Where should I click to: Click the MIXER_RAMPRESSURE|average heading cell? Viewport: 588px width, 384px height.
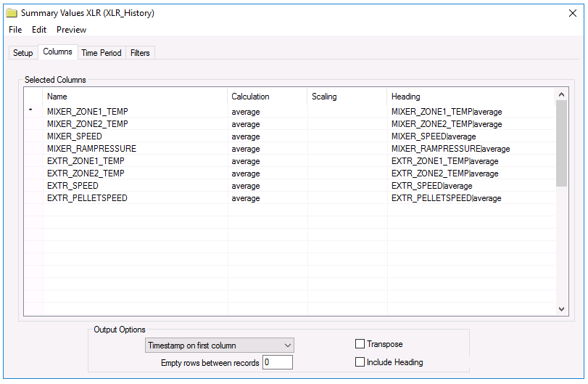pos(471,149)
